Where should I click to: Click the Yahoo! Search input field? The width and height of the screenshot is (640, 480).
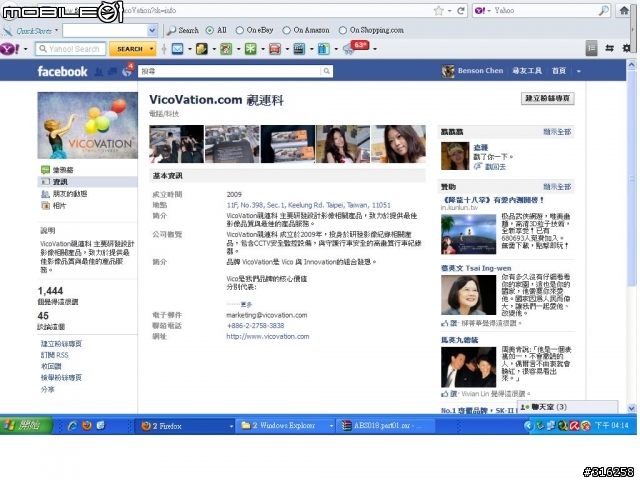(71, 49)
